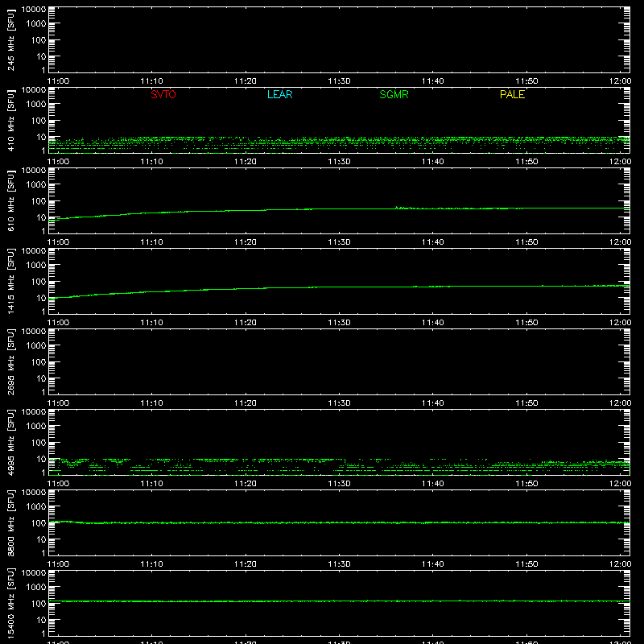The height and width of the screenshot is (644, 644).
Task: Click 11:00 under the 8800 MHz panel
Action: pyautogui.click(x=58, y=564)
